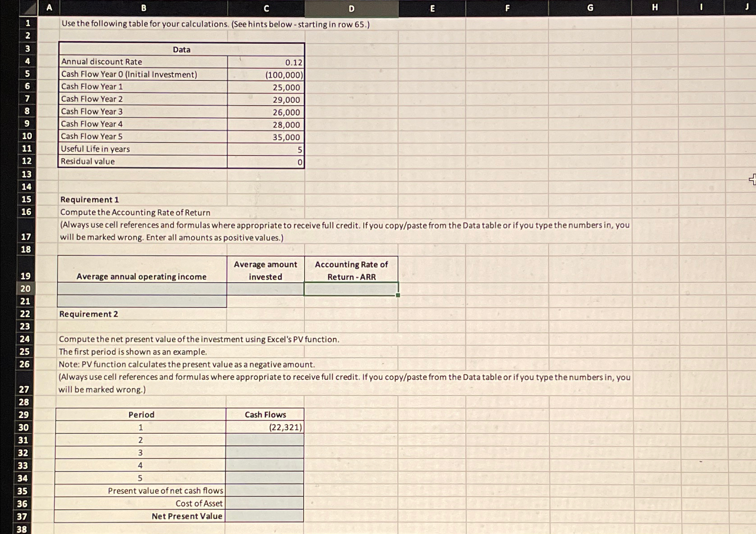Viewport: 756px width, 534px height.
Task: Click the Data table title cell
Action: coord(181,49)
